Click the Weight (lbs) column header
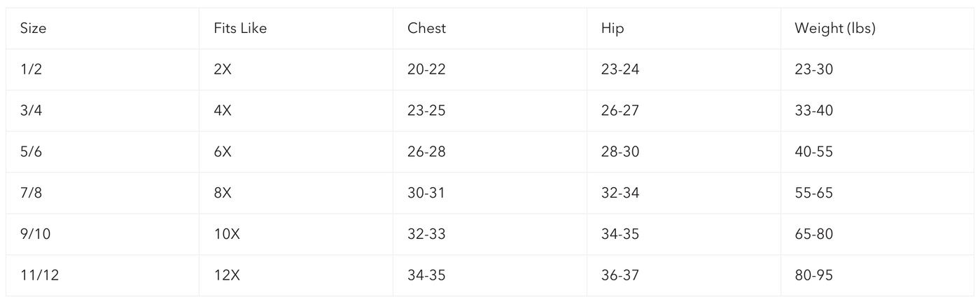The image size is (980, 302). pyautogui.click(x=834, y=29)
